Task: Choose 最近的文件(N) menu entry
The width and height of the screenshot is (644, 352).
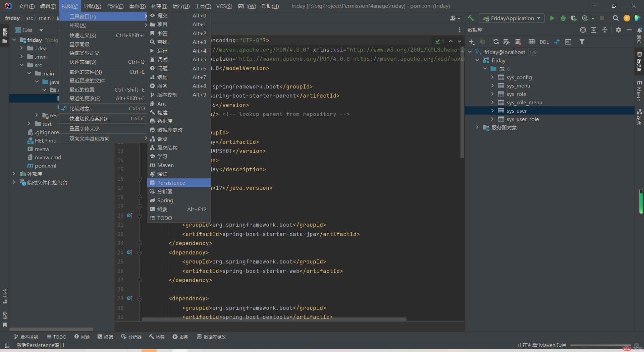Action: 103,72
